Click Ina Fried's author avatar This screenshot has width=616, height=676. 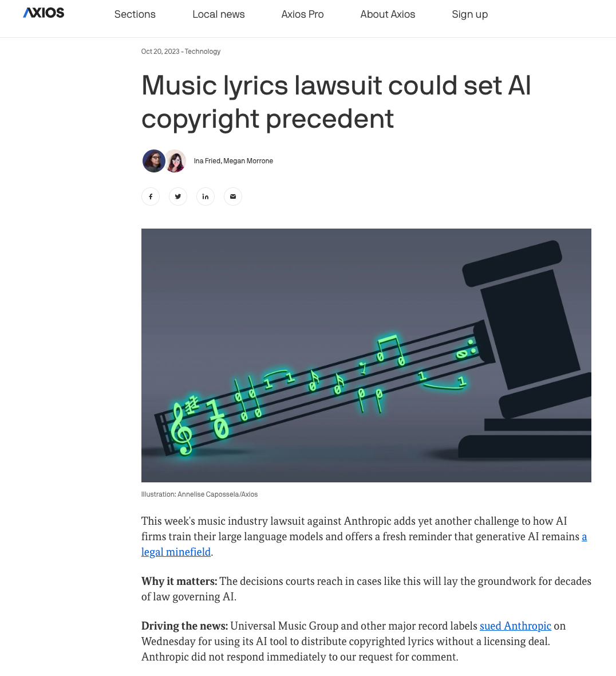coord(154,161)
